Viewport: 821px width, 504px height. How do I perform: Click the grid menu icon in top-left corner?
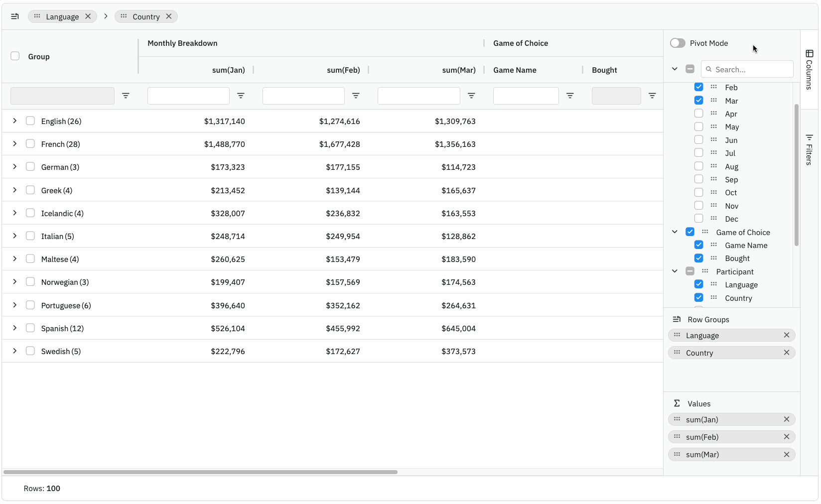pos(14,16)
